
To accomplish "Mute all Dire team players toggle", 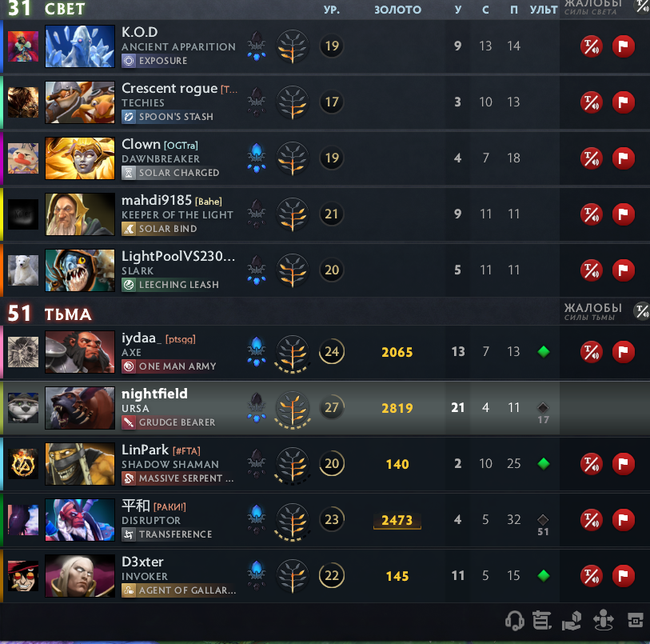I will click(641, 310).
